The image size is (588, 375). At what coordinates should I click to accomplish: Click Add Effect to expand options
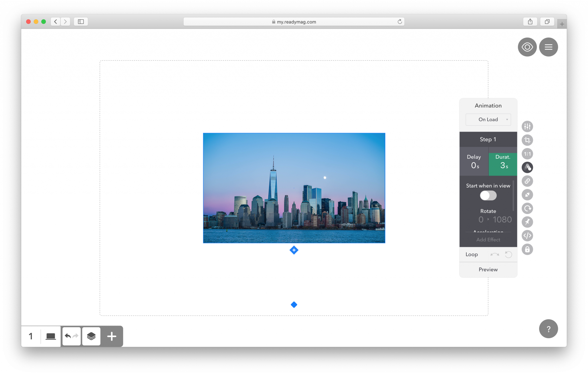point(488,239)
